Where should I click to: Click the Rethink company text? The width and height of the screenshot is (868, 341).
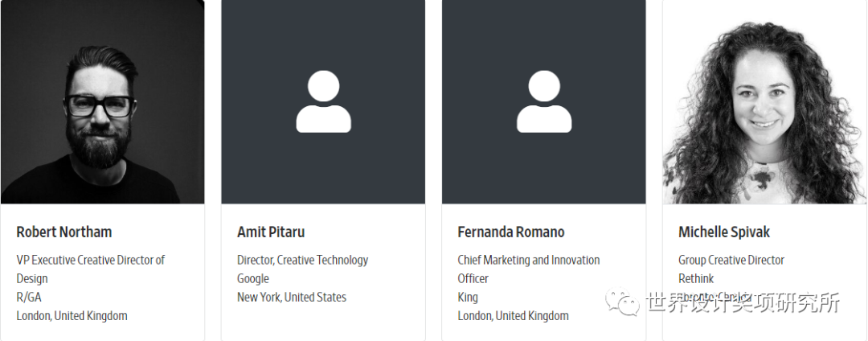coord(696,278)
